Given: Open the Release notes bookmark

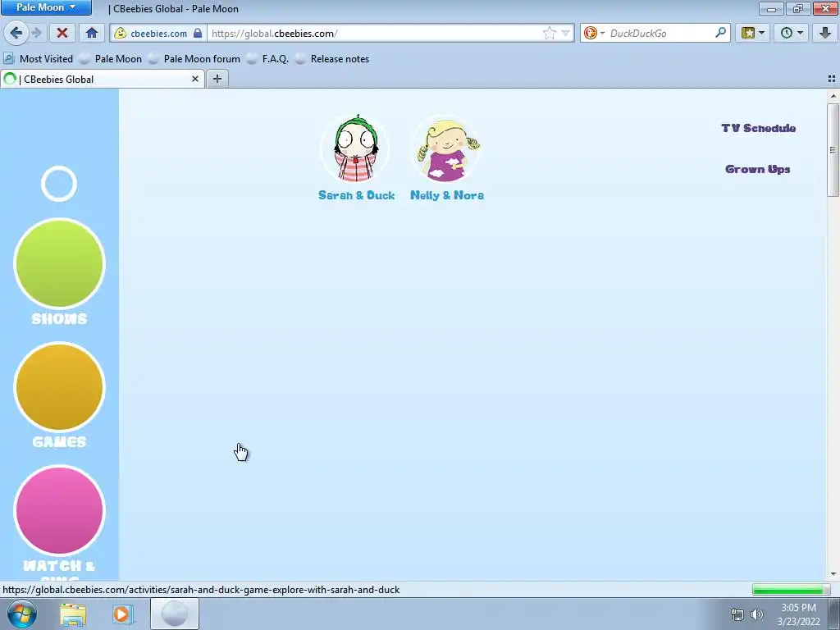Looking at the screenshot, I should point(333,59).
